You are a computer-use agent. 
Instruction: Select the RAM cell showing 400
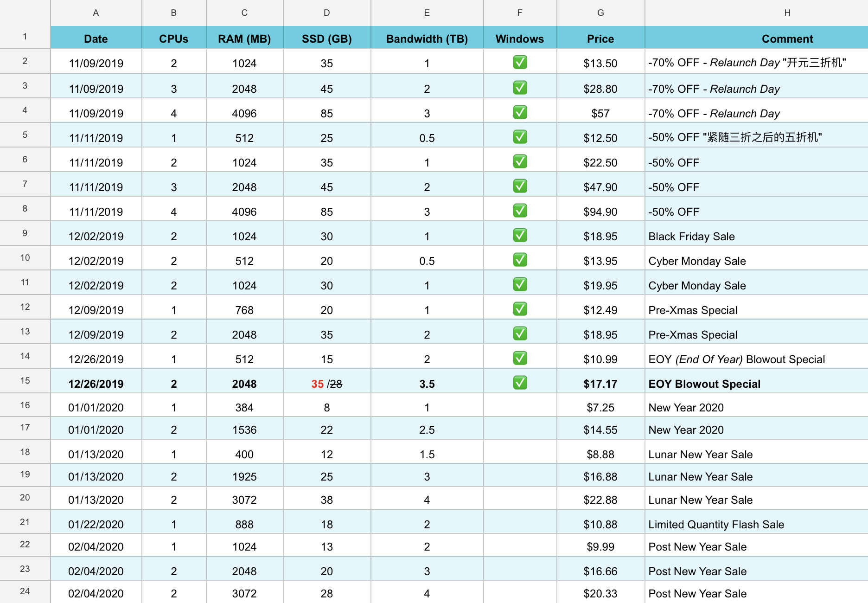(x=244, y=452)
